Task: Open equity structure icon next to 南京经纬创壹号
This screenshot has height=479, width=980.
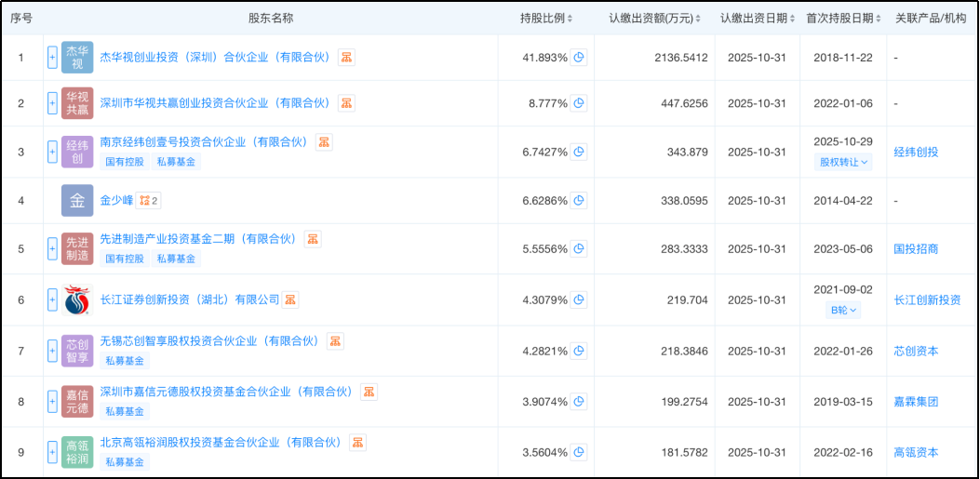Action: [324, 142]
